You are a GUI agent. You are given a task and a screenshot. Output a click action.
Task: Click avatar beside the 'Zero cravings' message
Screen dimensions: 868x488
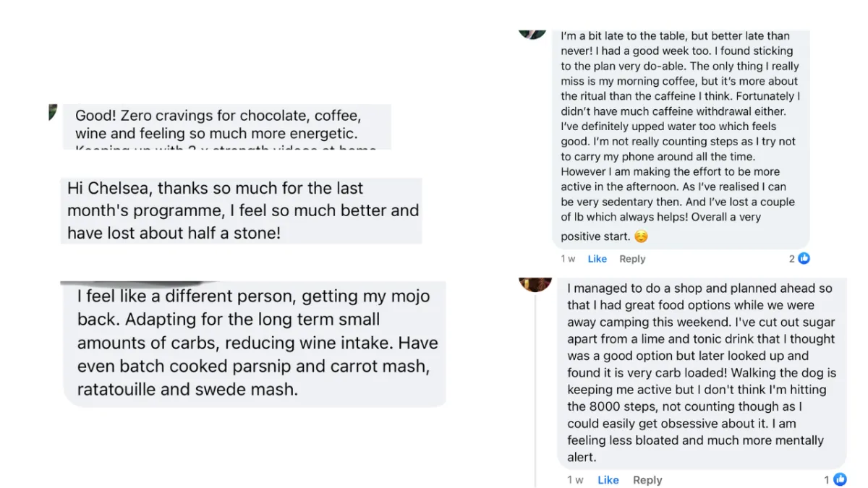(53, 111)
